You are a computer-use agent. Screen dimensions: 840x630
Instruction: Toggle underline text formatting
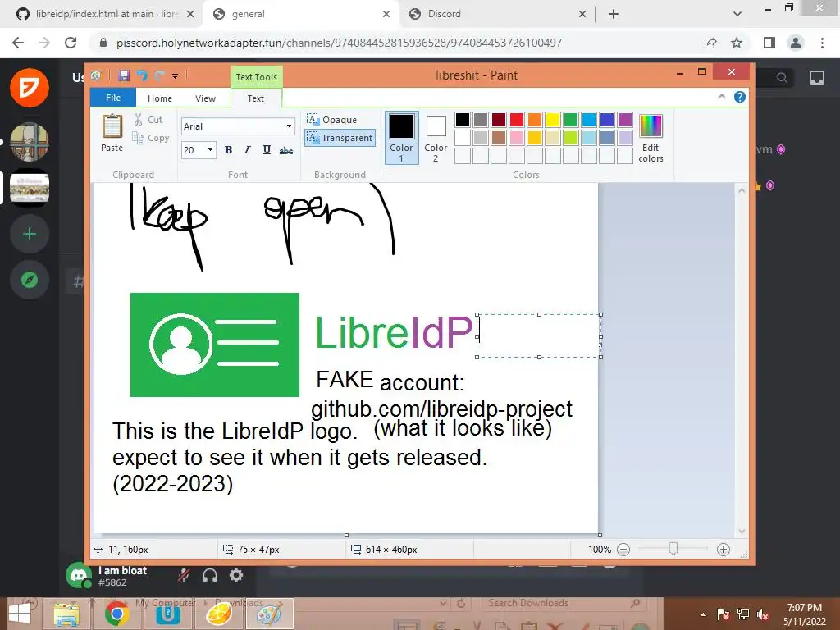pyautogui.click(x=267, y=150)
